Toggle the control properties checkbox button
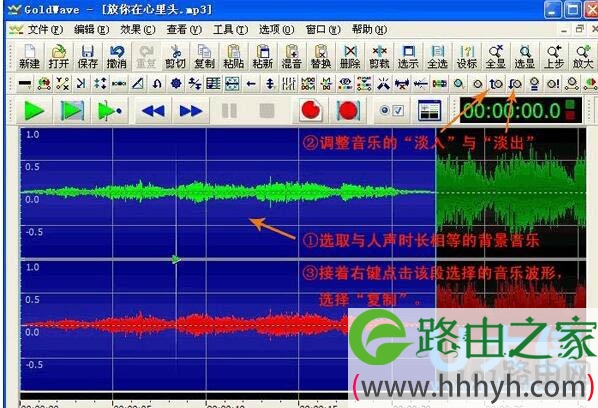Image resolution: width=598 pixels, height=408 pixels. tap(392, 111)
